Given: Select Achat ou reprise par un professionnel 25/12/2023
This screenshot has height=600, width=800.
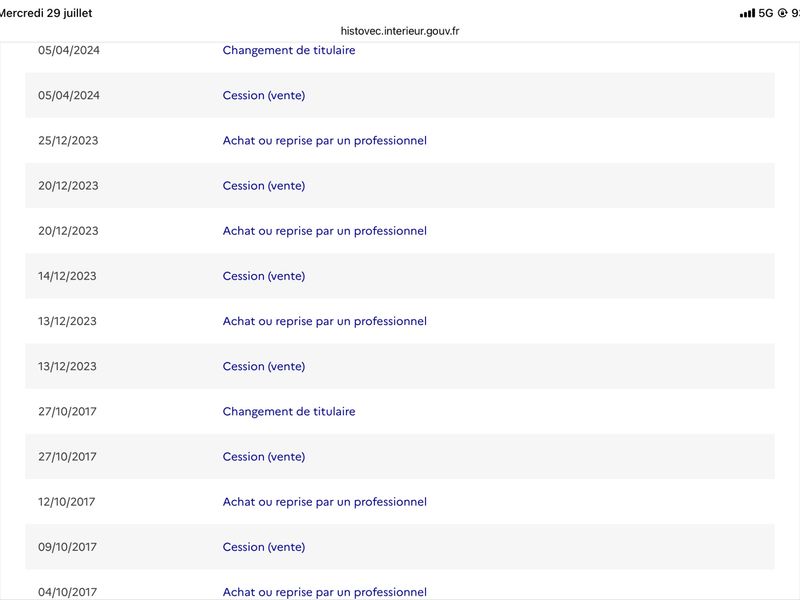Looking at the screenshot, I should [324, 140].
